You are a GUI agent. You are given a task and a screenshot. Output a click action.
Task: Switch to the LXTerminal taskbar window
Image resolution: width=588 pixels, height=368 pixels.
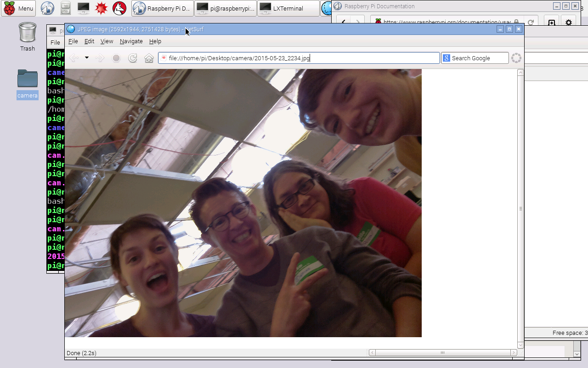[x=288, y=8]
